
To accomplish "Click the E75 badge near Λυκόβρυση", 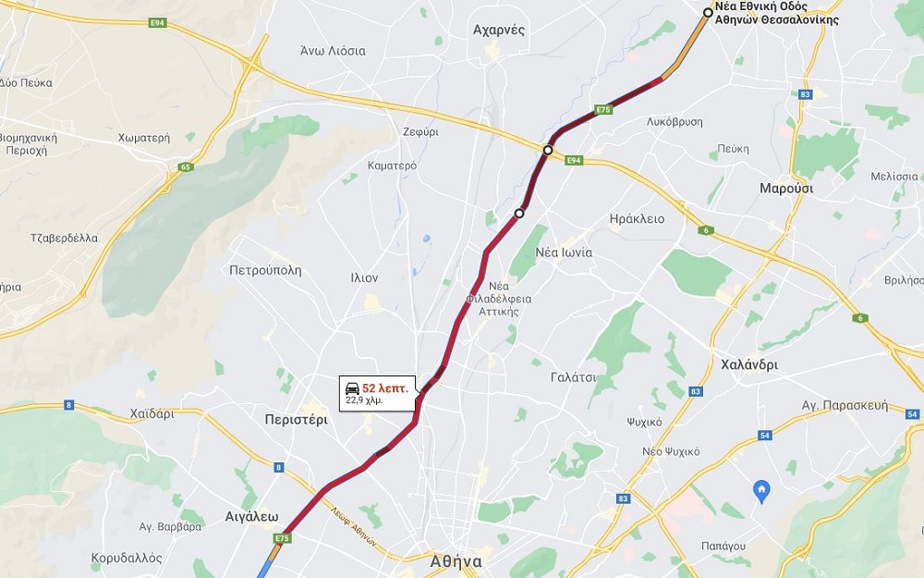I will point(602,110).
